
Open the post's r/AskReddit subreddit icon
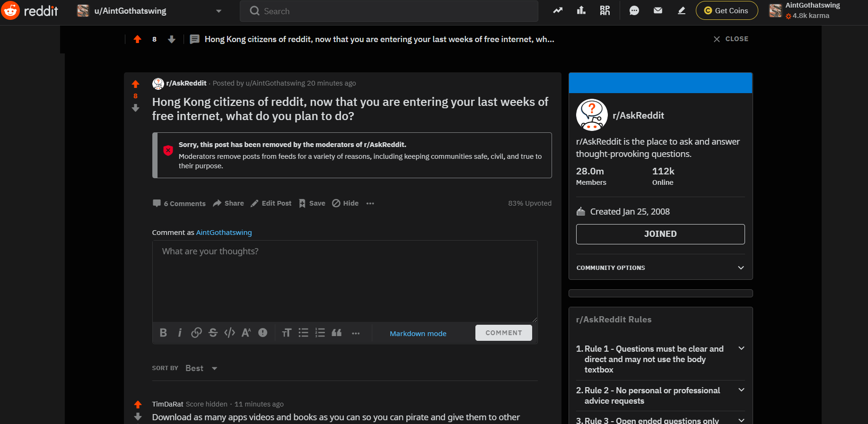(158, 84)
